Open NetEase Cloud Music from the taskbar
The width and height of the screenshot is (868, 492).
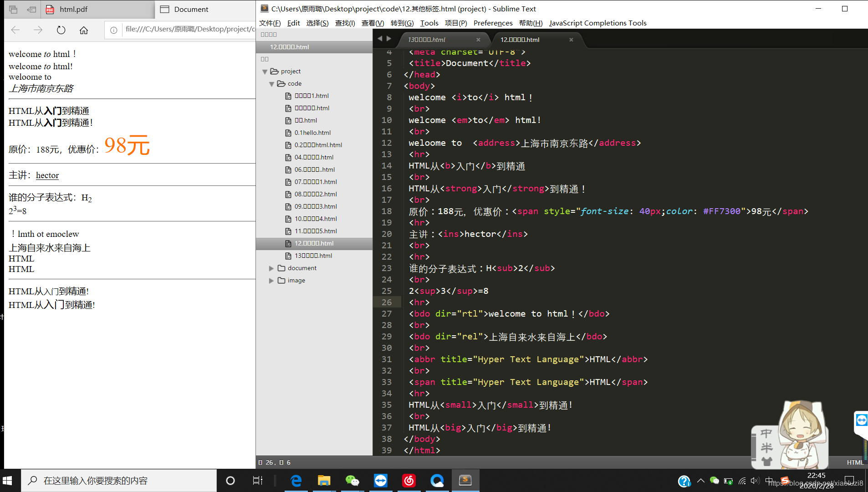point(408,481)
